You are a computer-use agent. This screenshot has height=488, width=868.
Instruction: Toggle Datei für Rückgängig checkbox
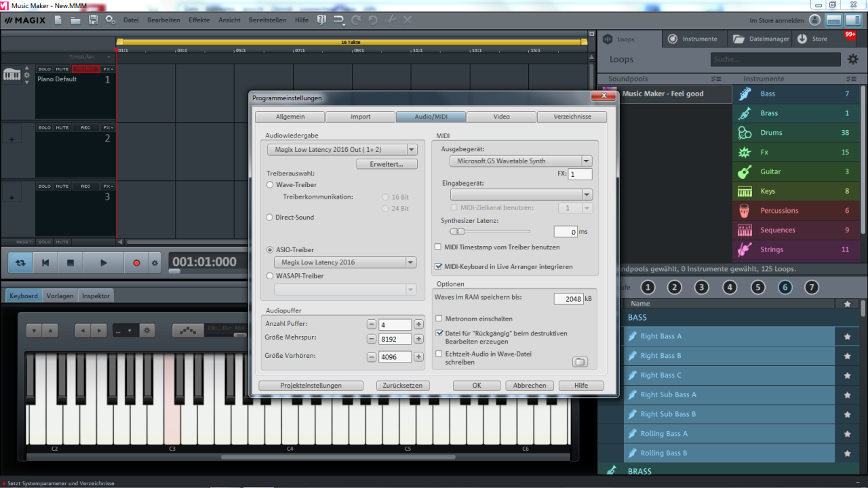tap(439, 333)
